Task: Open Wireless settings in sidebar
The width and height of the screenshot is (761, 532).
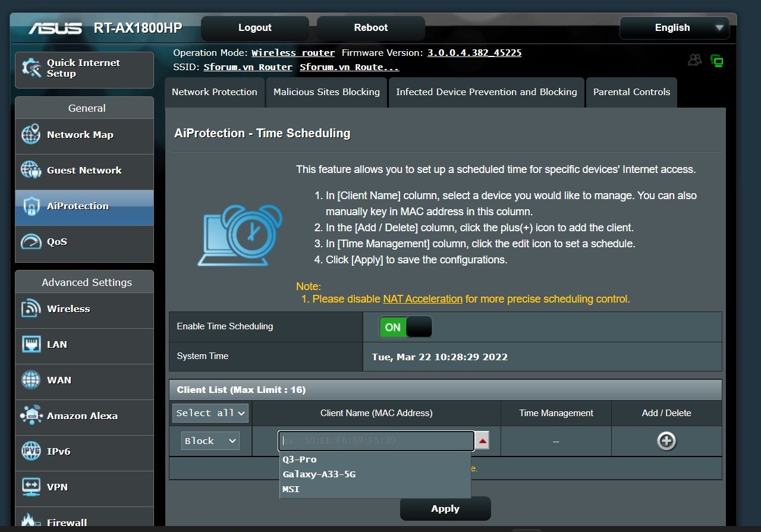Action: point(84,310)
